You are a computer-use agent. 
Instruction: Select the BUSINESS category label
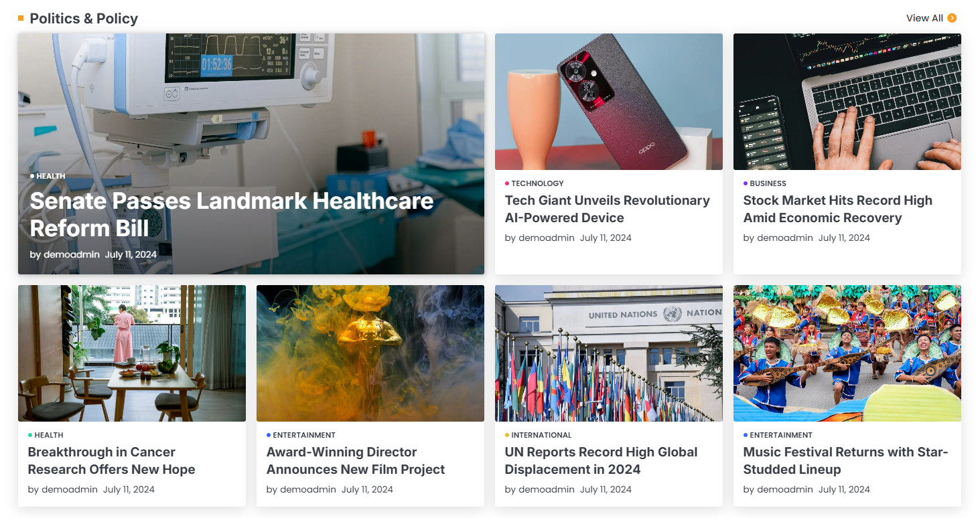(x=768, y=183)
